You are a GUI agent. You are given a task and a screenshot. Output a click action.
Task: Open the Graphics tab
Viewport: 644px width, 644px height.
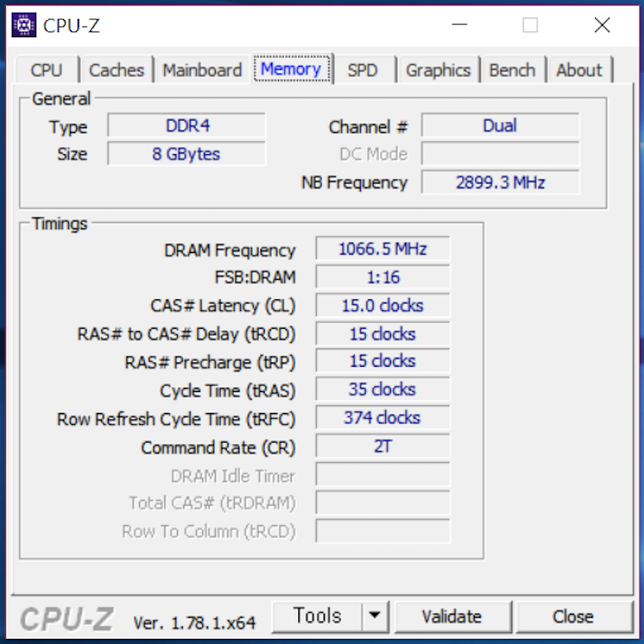click(437, 70)
